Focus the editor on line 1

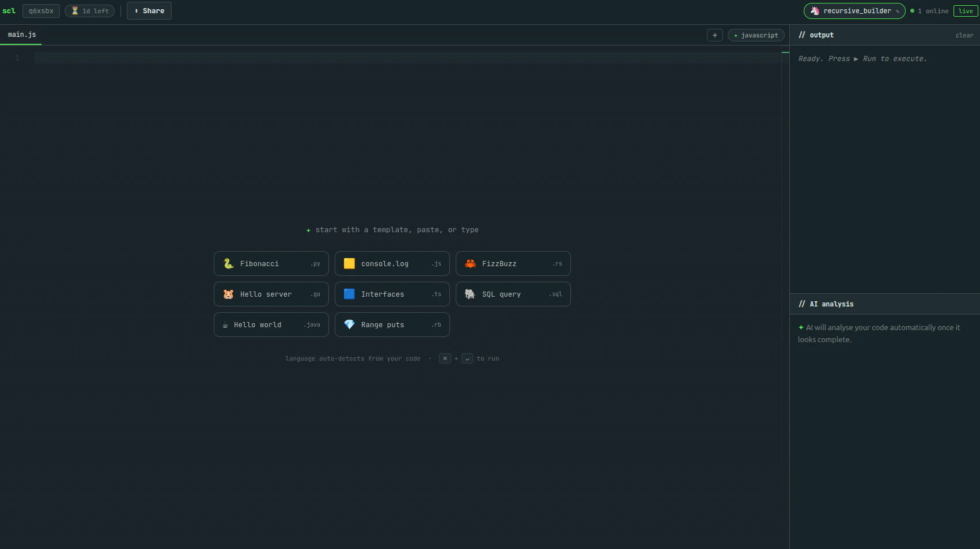[407, 58]
